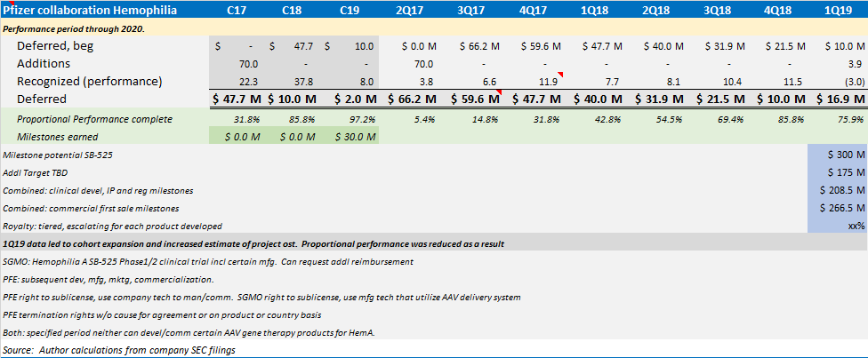Select the 4Q18 column header

pyautogui.click(x=779, y=11)
